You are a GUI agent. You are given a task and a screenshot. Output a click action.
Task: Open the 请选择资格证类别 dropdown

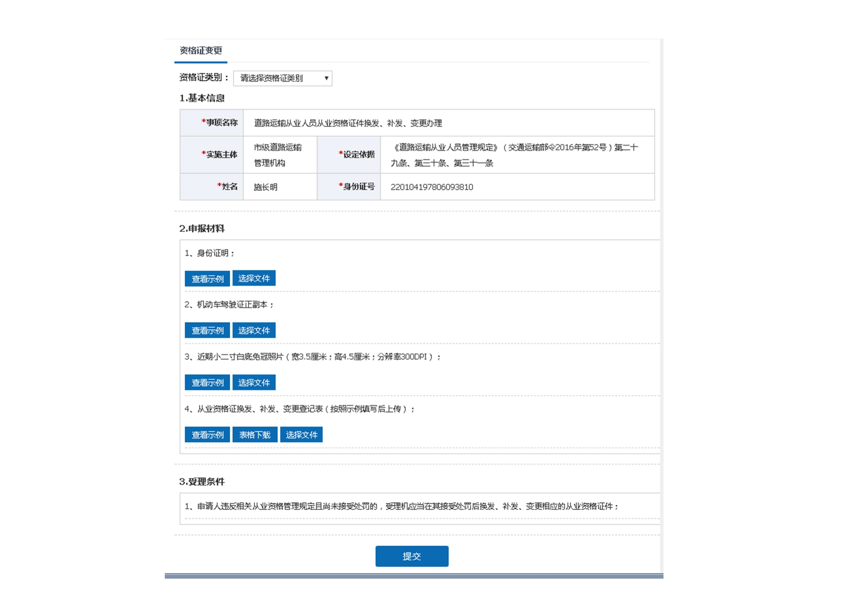coord(282,78)
